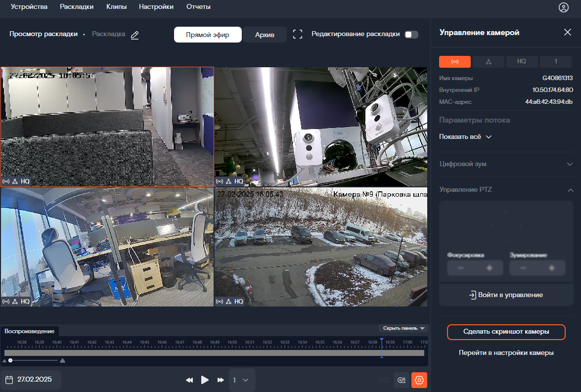Image resolution: width=581 pixels, height=392 pixels.
Task: Switch to Прямой эфир mode
Action: [x=208, y=35]
